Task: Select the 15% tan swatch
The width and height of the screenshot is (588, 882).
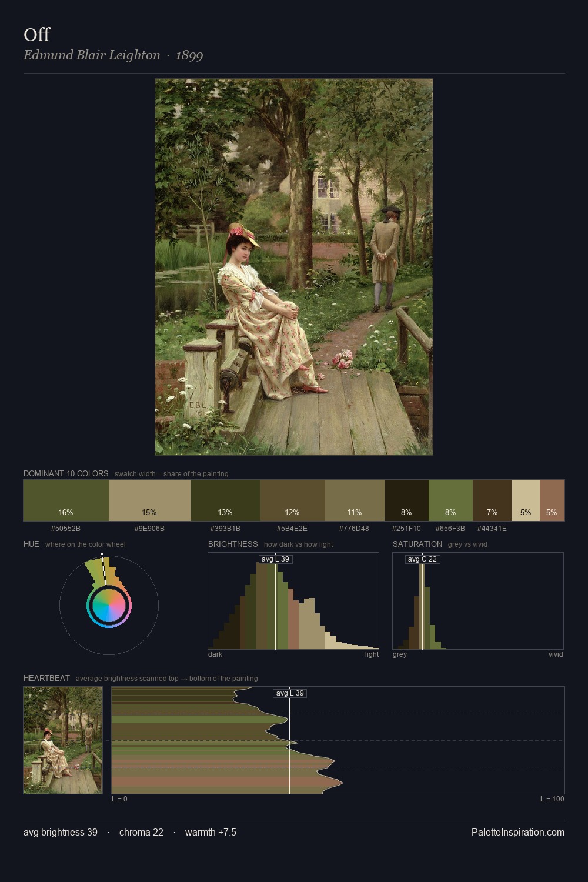Action: coord(149,500)
